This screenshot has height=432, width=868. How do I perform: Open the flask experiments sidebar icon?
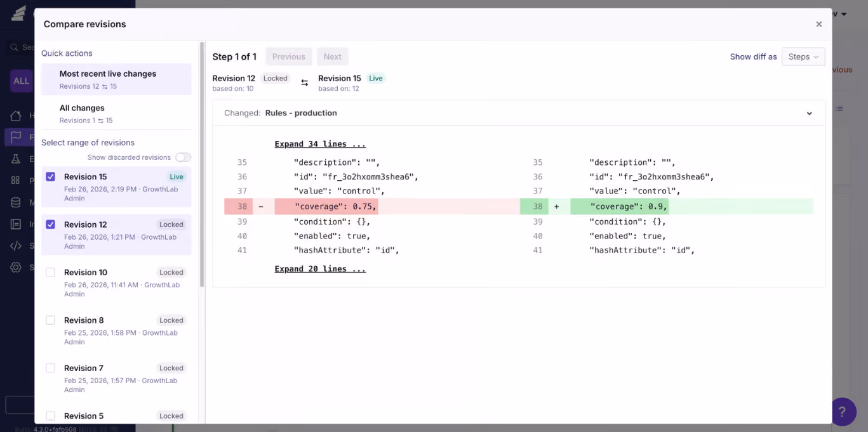pos(16,159)
